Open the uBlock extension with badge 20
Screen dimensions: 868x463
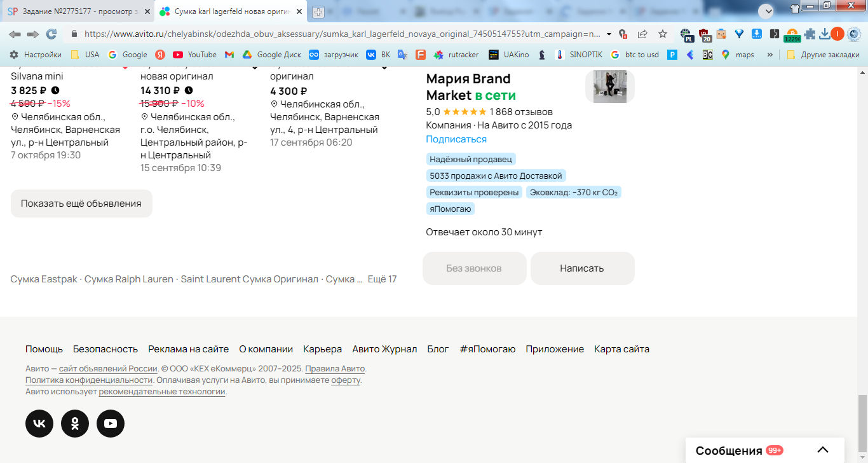click(704, 34)
